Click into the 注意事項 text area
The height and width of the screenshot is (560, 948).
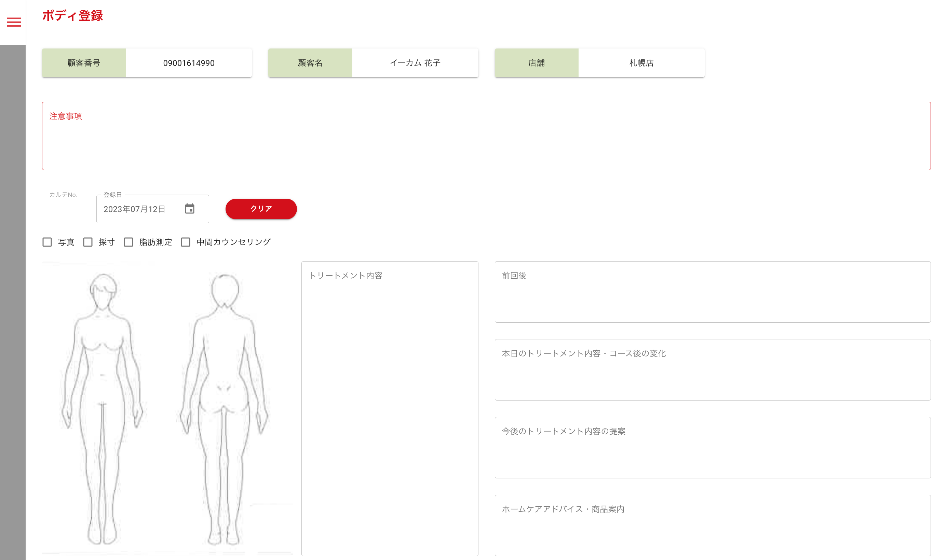486,141
